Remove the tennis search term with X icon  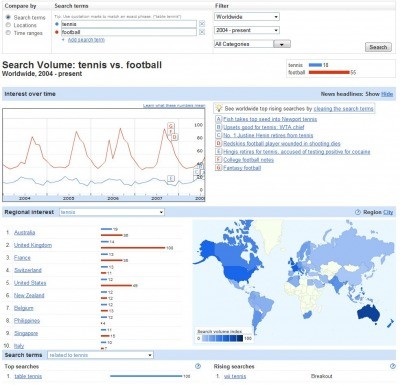pos(202,24)
